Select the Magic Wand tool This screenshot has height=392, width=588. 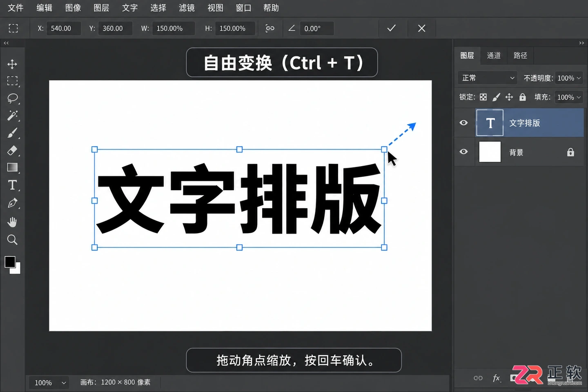tap(12, 116)
